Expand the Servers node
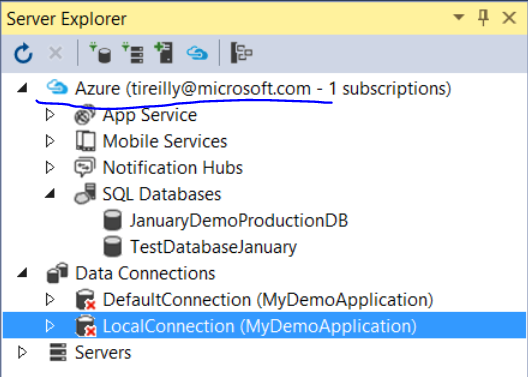Image resolution: width=528 pixels, height=377 pixels. coord(22,352)
